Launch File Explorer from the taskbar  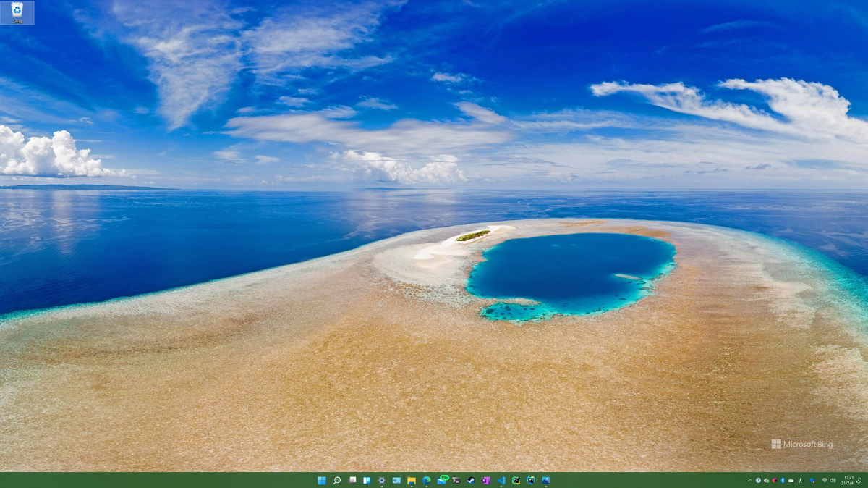[412, 480]
